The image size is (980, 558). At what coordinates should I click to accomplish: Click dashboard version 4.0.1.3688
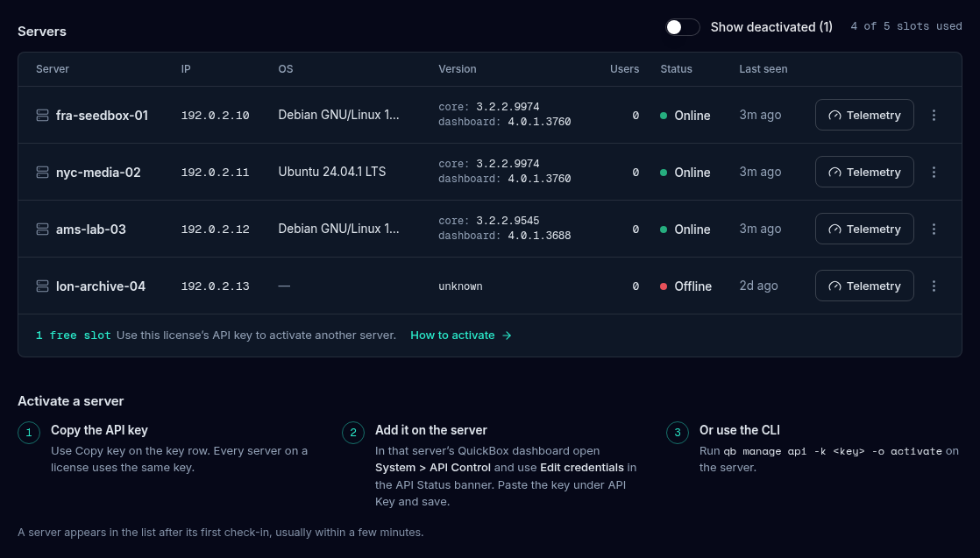point(539,236)
